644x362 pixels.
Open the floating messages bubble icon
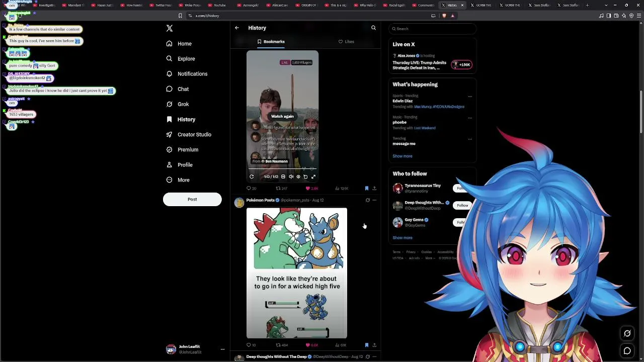click(627, 351)
